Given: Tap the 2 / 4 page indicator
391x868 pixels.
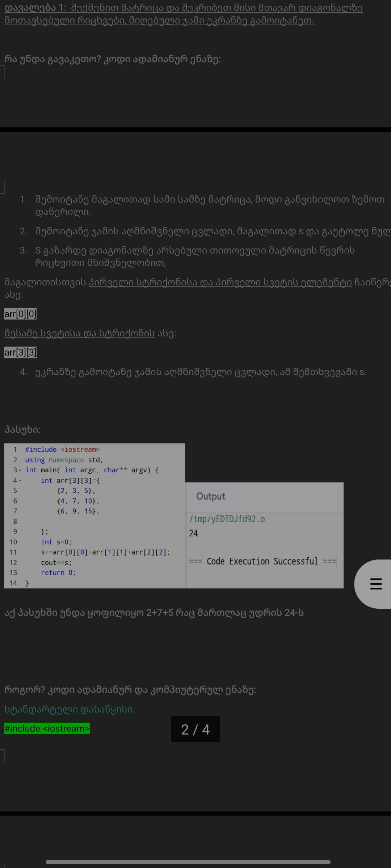Looking at the screenshot, I should pos(195,729).
